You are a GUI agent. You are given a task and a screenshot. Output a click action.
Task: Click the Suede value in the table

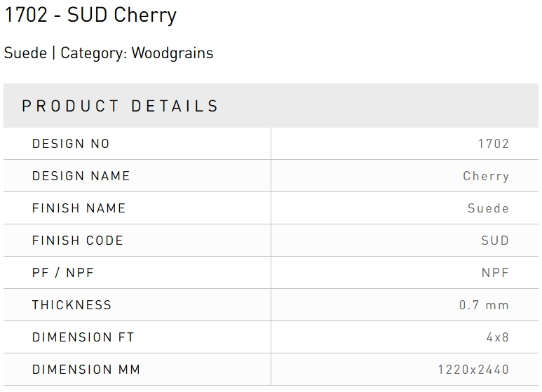[x=488, y=208]
